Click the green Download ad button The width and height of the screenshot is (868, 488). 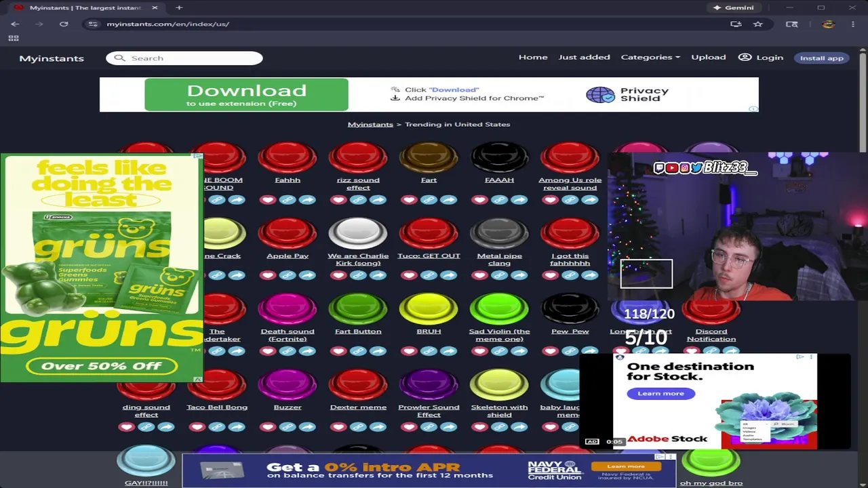246,95
